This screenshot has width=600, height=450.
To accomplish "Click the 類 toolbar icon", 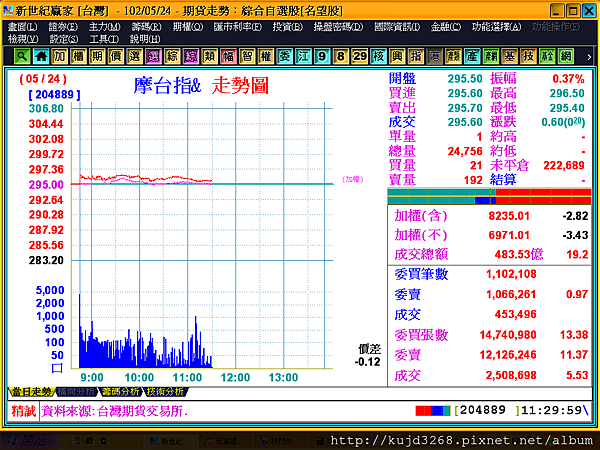I will pos(210,56).
